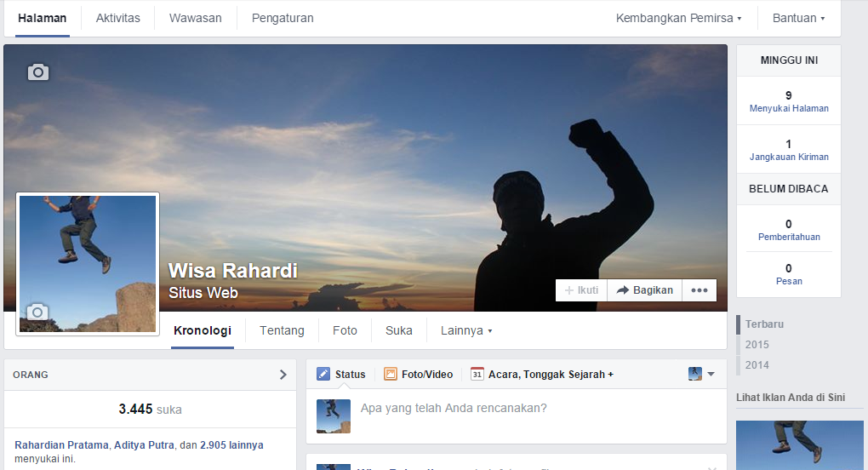Open the Wawasan tab

coord(196,18)
